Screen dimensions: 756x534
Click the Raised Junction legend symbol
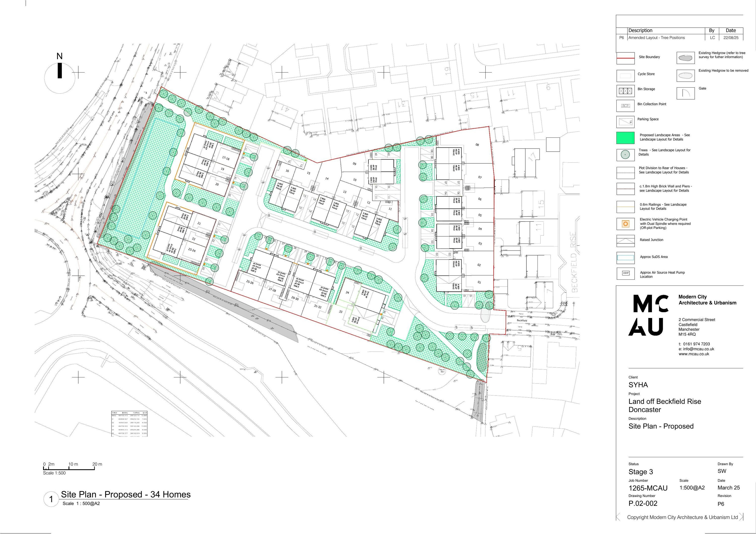625,241
